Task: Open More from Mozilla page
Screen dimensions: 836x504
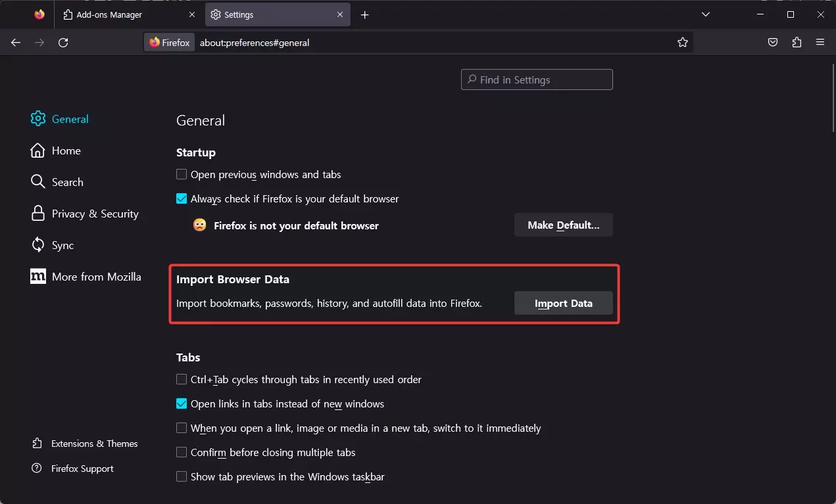Action: coord(86,277)
